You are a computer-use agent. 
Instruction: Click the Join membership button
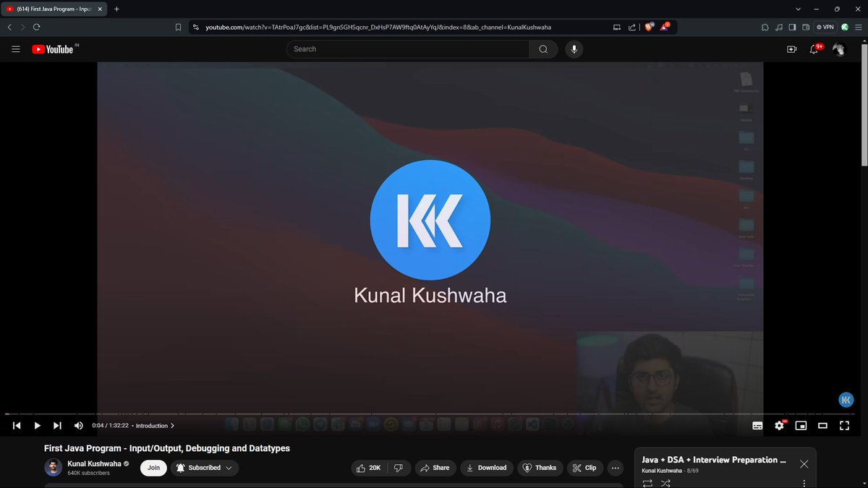[x=153, y=468]
